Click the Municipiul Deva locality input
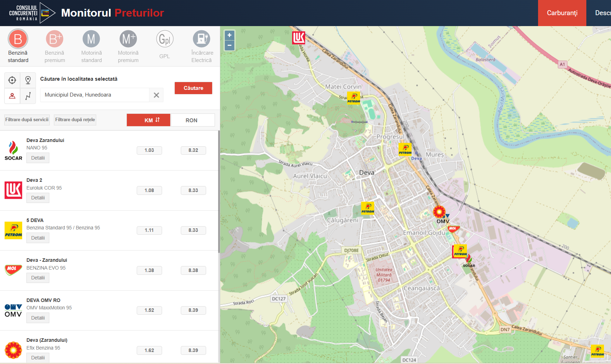611x364 pixels. (94, 95)
